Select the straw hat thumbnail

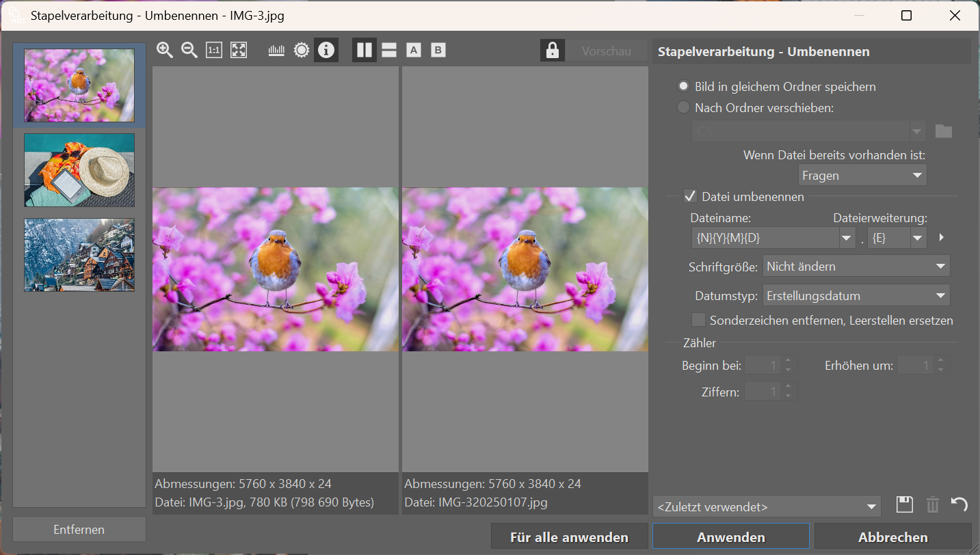(x=79, y=170)
